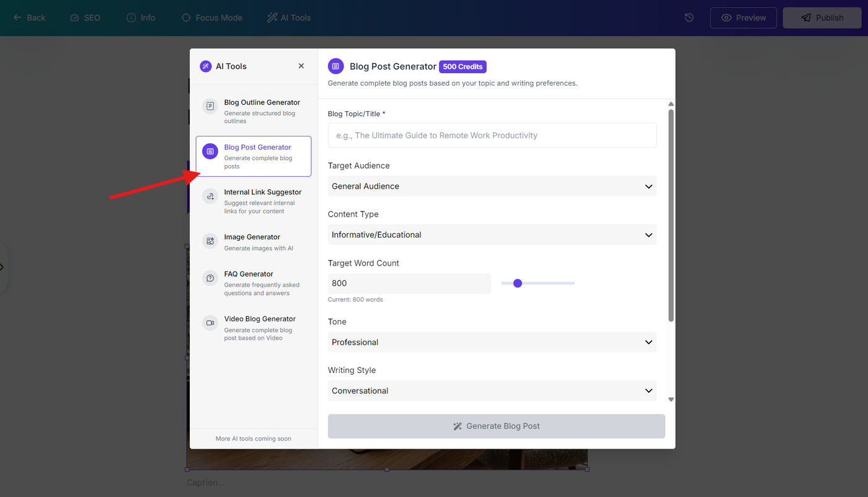
Task: Click the Blog Outline Generator icon
Action: pos(210,106)
